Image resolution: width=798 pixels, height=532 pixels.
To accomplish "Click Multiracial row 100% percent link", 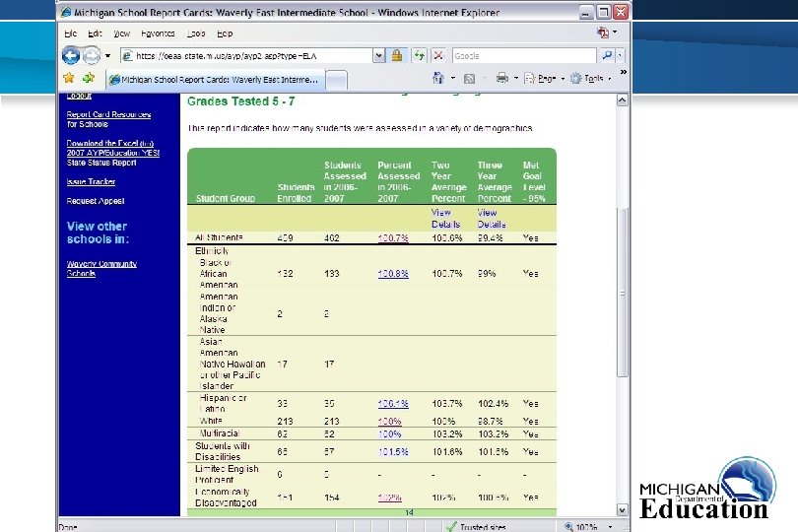I will point(389,434).
